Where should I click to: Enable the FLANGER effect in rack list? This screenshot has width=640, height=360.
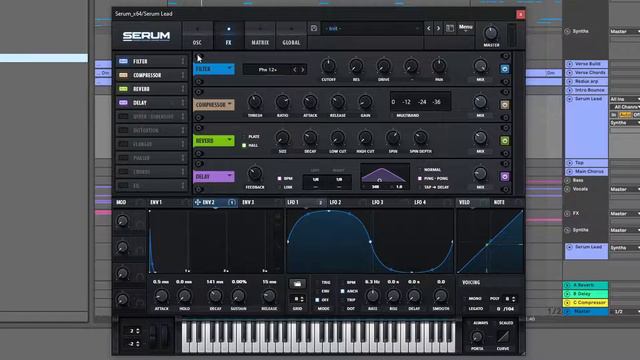pyautogui.click(x=123, y=144)
